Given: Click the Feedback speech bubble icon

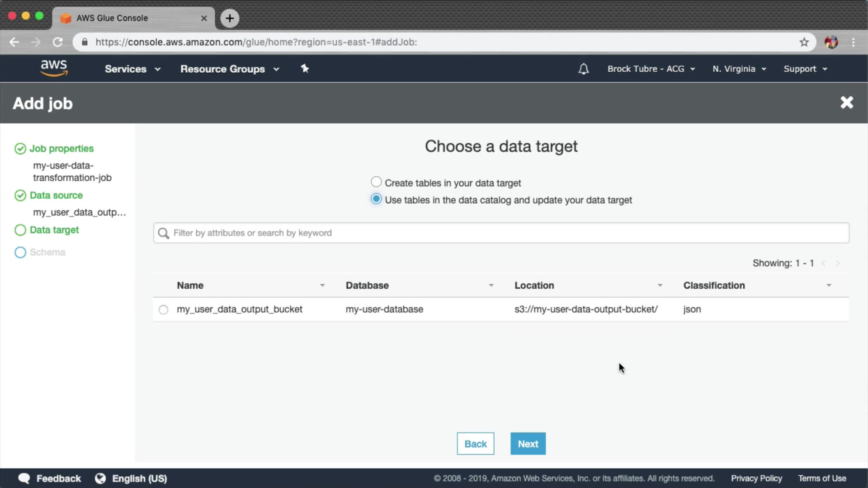Looking at the screenshot, I should 24,478.
